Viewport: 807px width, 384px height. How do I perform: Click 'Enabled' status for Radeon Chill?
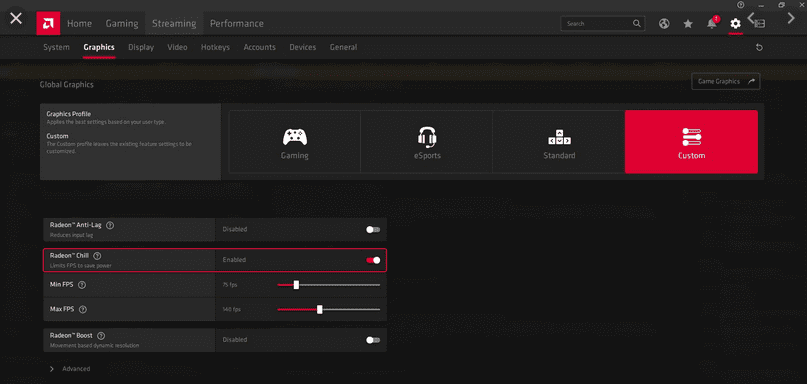tap(234, 260)
